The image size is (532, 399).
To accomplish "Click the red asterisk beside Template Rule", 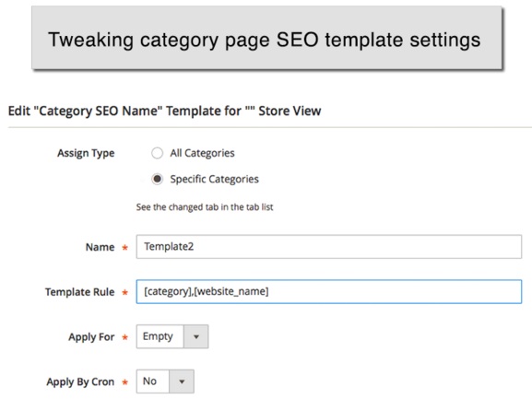I will [x=124, y=292].
